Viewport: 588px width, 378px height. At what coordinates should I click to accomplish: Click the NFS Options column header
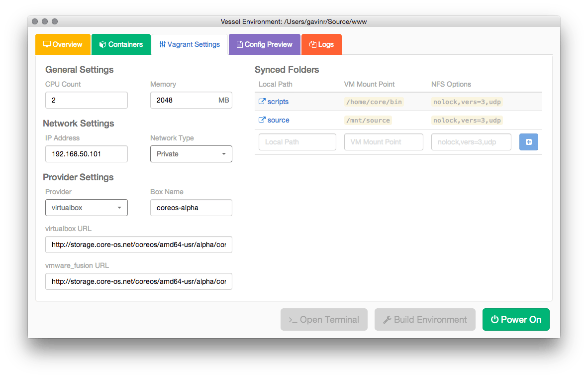pyautogui.click(x=451, y=84)
